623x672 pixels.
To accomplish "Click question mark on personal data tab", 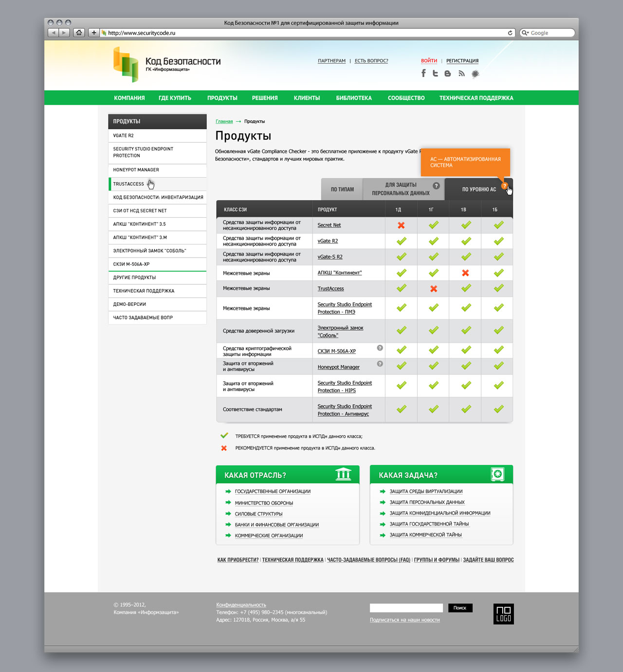I will 436,186.
